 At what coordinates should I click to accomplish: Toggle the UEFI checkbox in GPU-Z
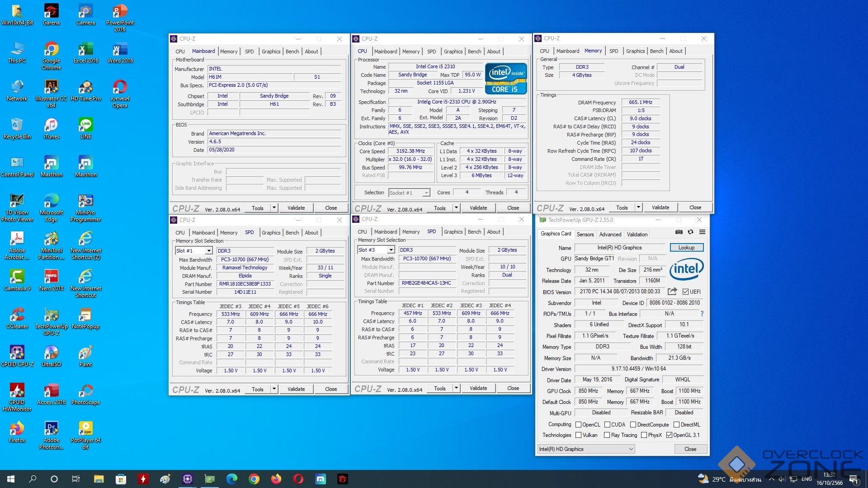[x=686, y=292]
